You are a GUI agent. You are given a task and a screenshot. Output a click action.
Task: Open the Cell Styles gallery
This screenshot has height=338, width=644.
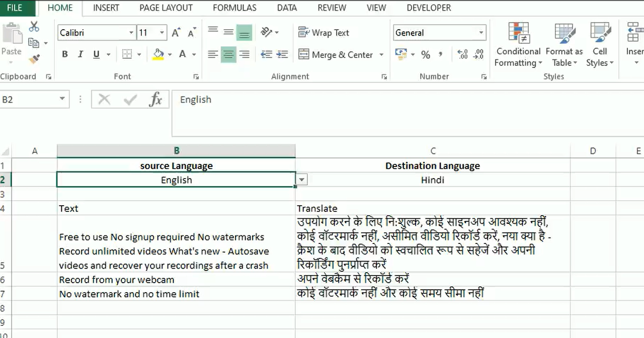click(x=600, y=45)
